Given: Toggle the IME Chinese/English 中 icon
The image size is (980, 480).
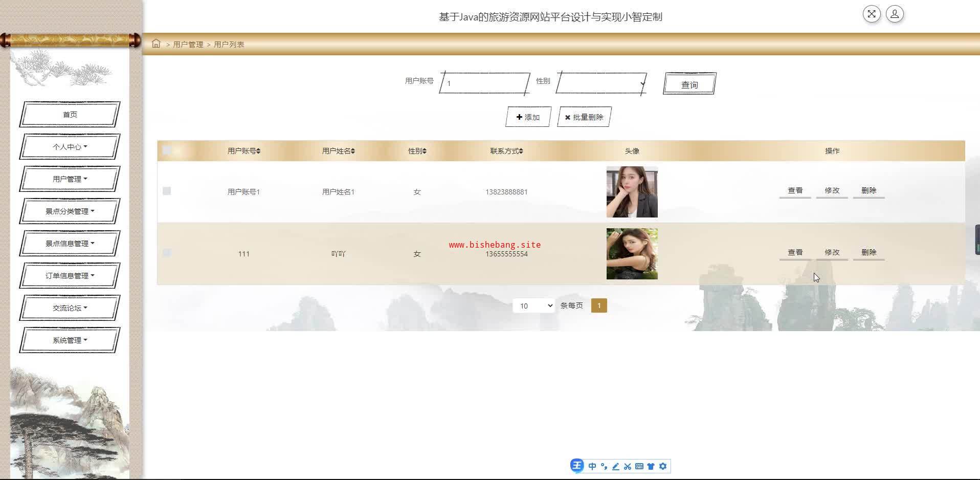Looking at the screenshot, I should tap(592, 466).
